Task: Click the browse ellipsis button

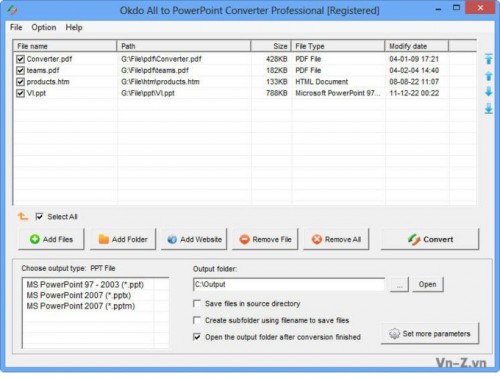Action: 399,284
